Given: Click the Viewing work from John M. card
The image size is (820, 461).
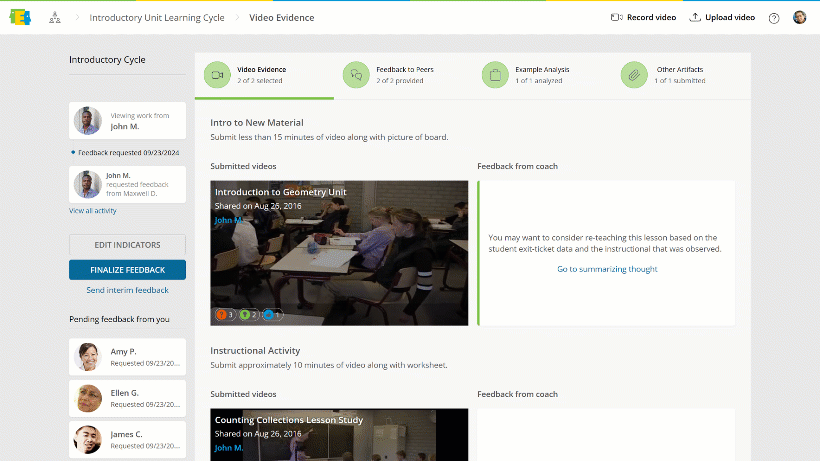Looking at the screenshot, I should (128, 121).
